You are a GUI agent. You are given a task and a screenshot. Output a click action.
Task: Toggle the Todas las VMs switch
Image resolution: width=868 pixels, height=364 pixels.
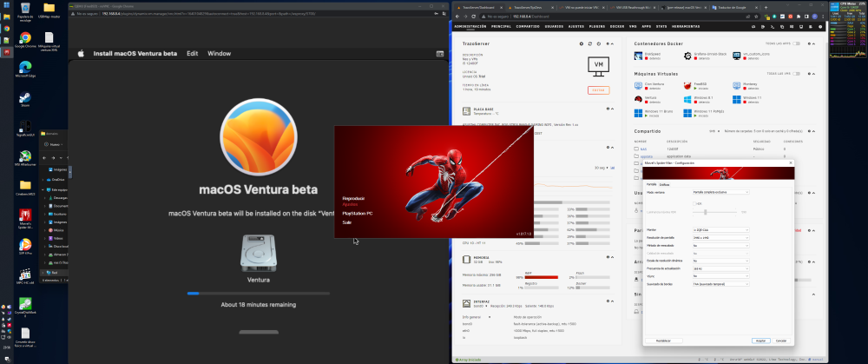[x=796, y=74]
